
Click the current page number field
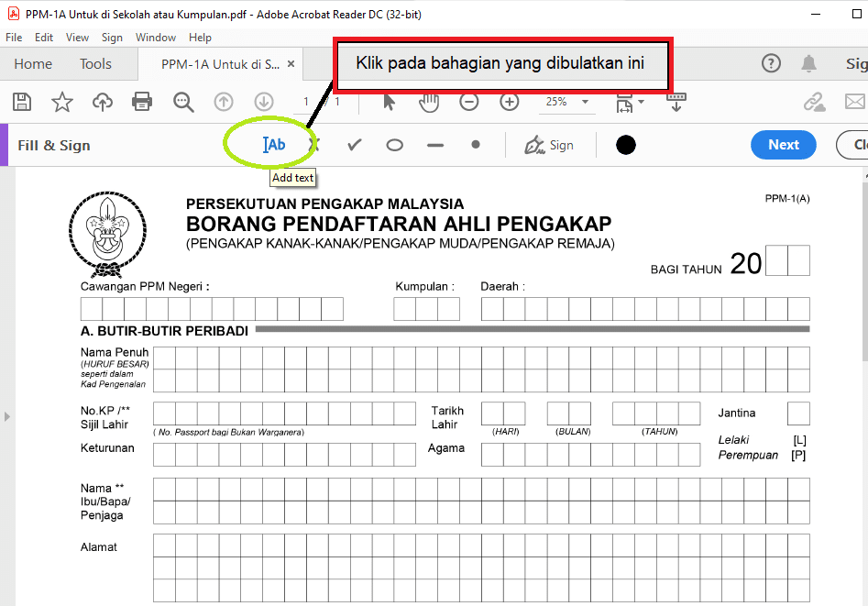[307, 102]
